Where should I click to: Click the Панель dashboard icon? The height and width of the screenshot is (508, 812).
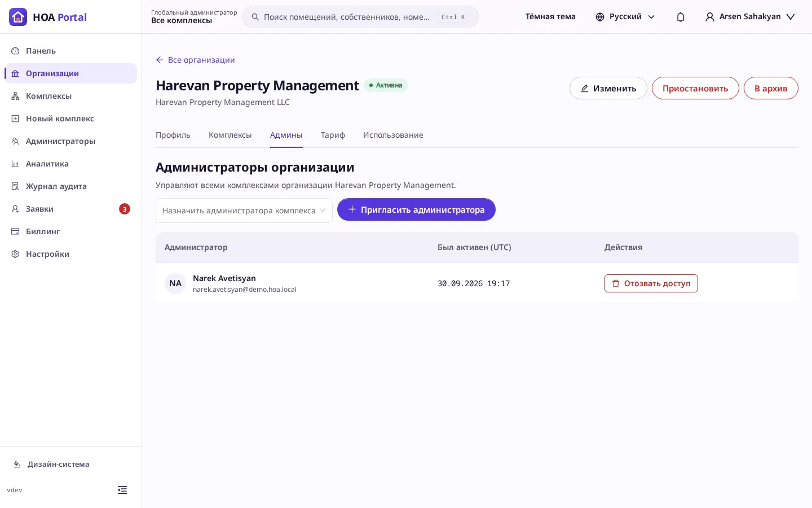[x=15, y=51]
